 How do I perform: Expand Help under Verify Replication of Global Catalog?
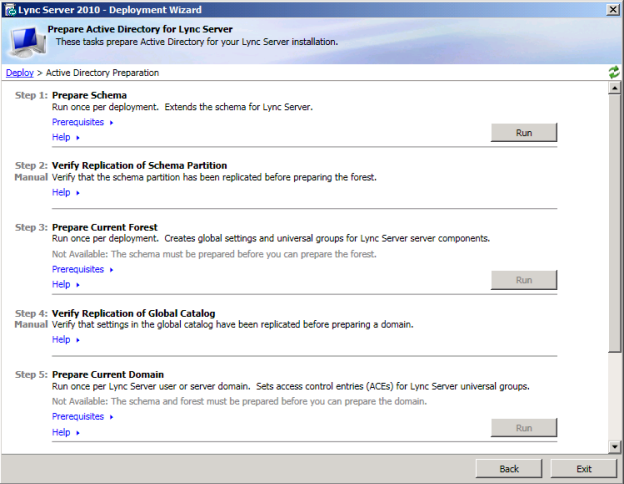click(x=65, y=339)
